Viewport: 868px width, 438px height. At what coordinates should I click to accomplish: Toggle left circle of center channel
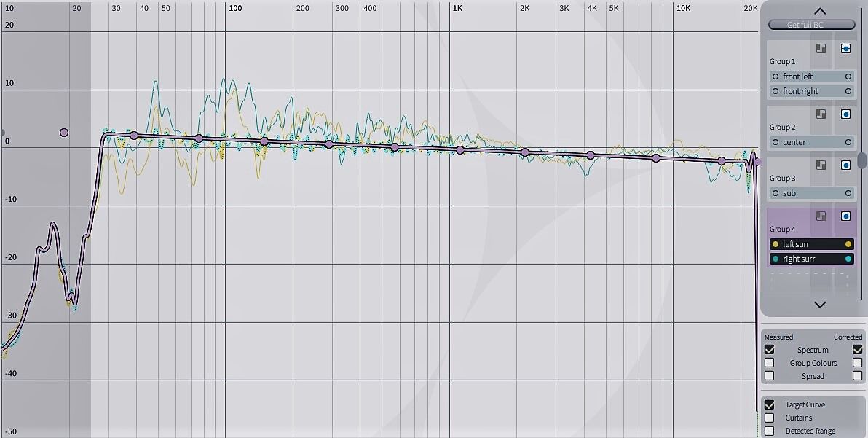pos(776,142)
